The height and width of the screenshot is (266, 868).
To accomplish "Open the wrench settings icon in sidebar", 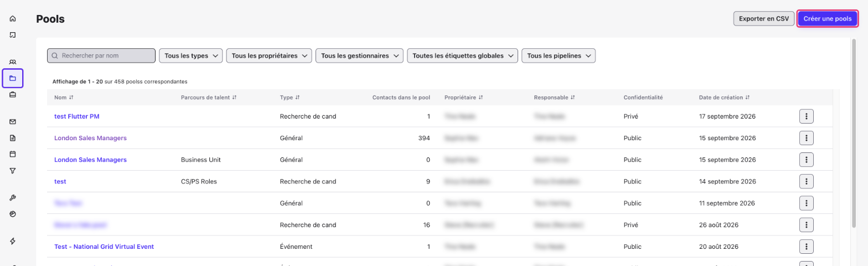I will [x=13, y=197].
